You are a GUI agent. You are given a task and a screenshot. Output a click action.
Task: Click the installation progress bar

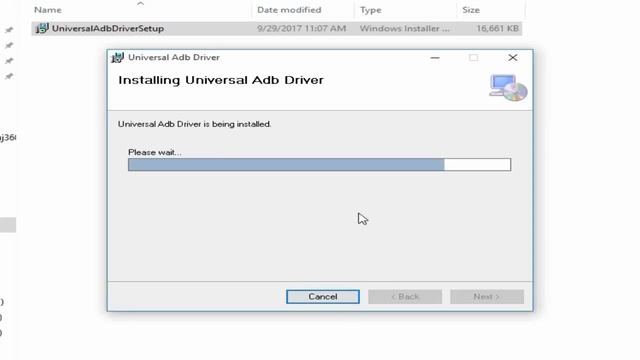point(319,164)
